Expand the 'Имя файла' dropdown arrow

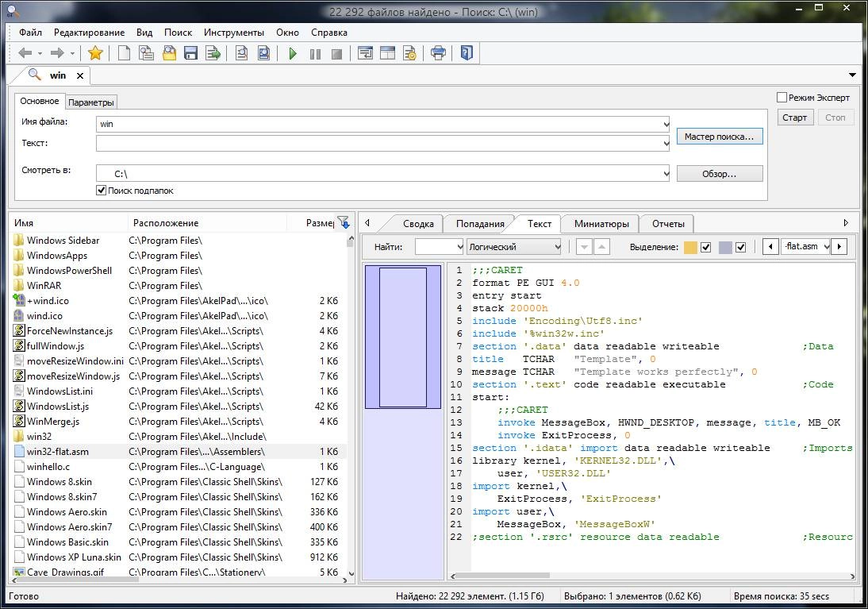click(666, 124)
